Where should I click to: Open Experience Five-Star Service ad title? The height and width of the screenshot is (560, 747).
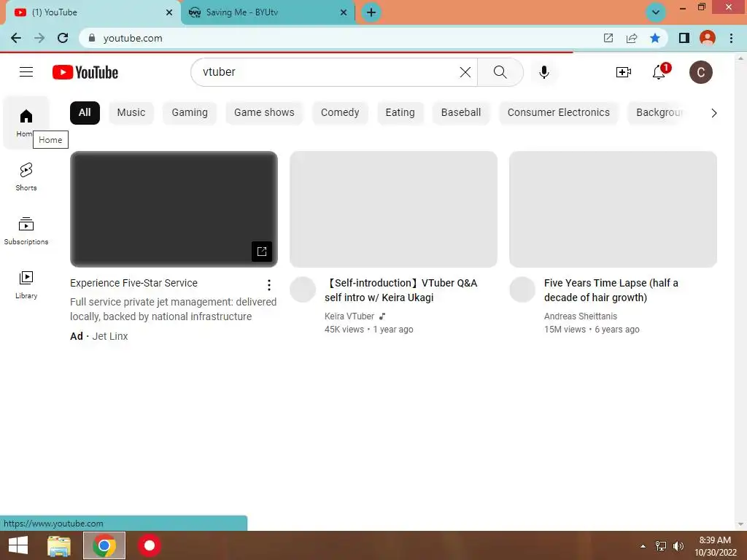[133, 283]
